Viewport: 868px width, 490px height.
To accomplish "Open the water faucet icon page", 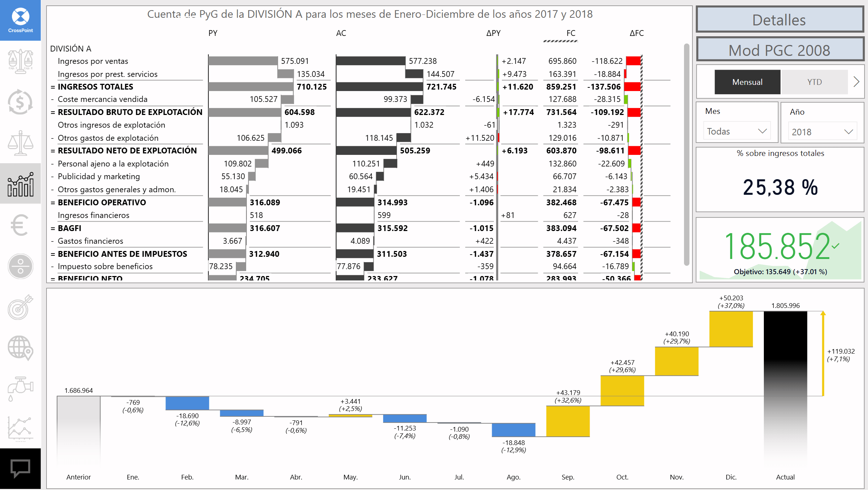I will 20,389.
